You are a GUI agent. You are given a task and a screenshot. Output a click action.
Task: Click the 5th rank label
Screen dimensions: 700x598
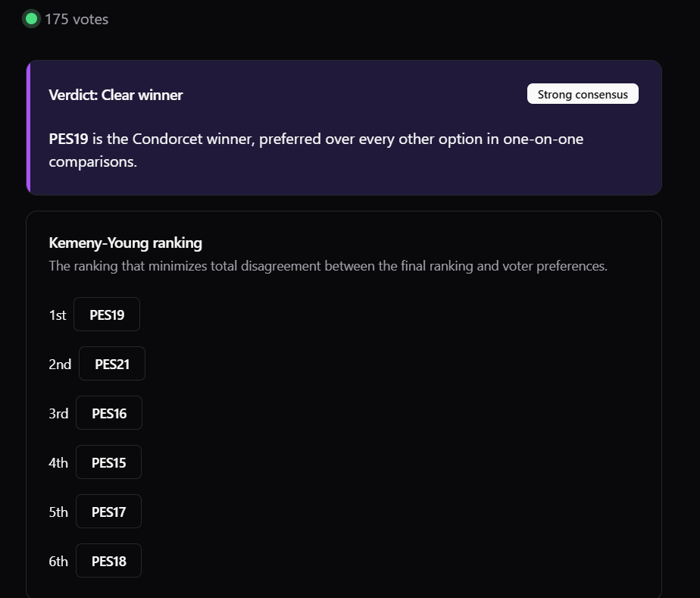pyautogui.click(x=58, y=512)
